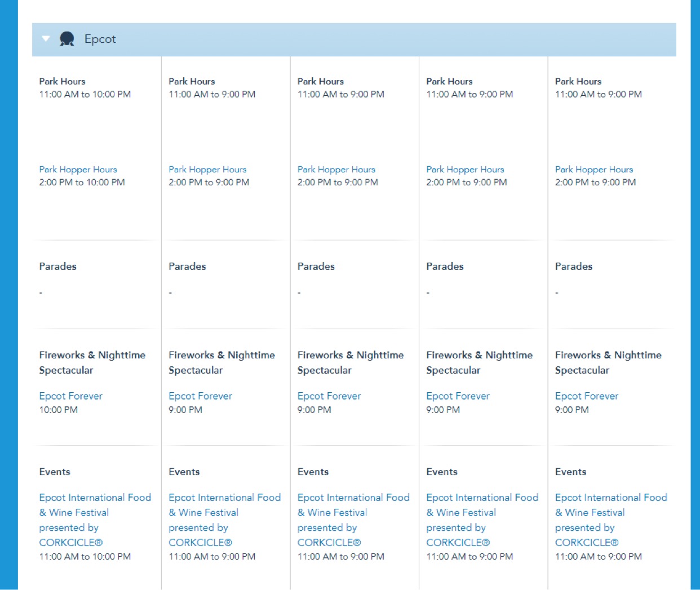Open Epcot Forever link in fifth column
Image resolution: width=700 pixels, height=590 pixels.
[x=586, y=396]
